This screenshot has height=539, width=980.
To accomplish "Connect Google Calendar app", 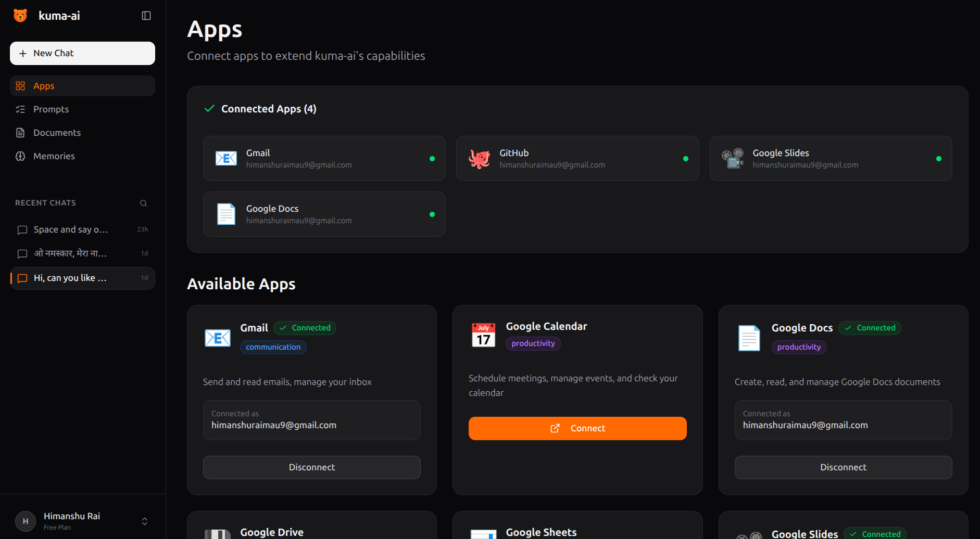I will [577, 428].
